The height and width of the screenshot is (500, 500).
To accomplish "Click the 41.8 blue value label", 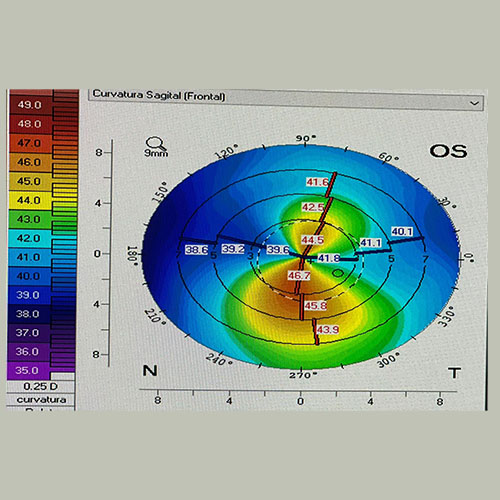I will pyautogui.click(x=329, y=258).
